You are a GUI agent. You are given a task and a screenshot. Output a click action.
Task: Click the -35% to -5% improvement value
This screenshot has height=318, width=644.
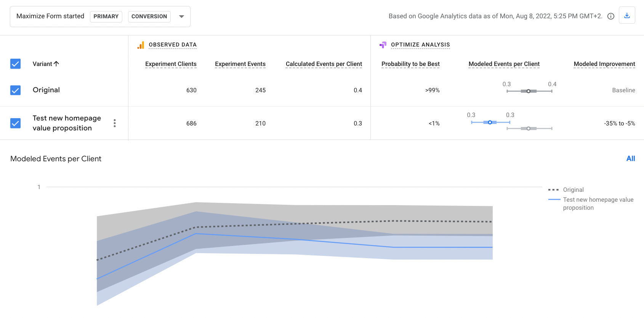click(619, 124)
